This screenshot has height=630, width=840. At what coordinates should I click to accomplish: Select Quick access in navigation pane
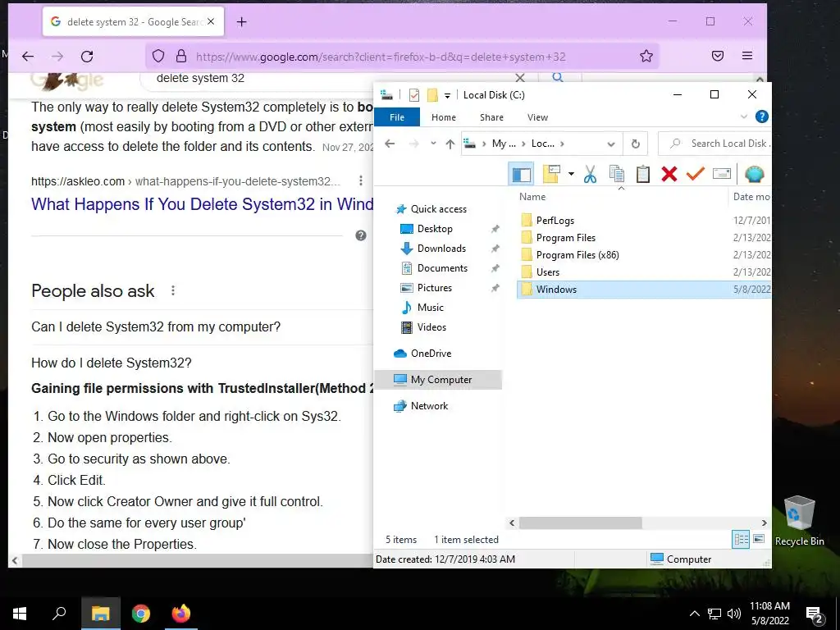[x=438, y=209]
